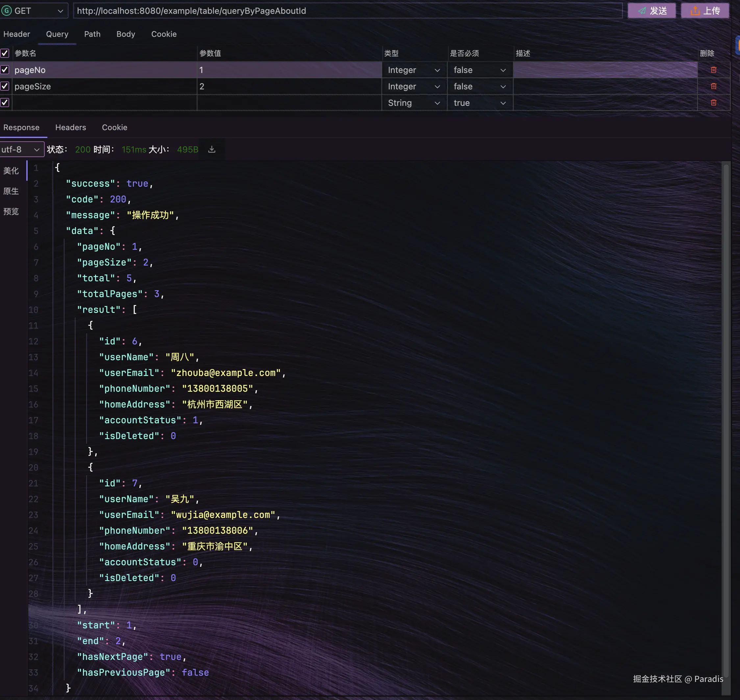Delete the pageNo parameter row
Viewport: 740px width, 700px height.
tap(713, 70)
